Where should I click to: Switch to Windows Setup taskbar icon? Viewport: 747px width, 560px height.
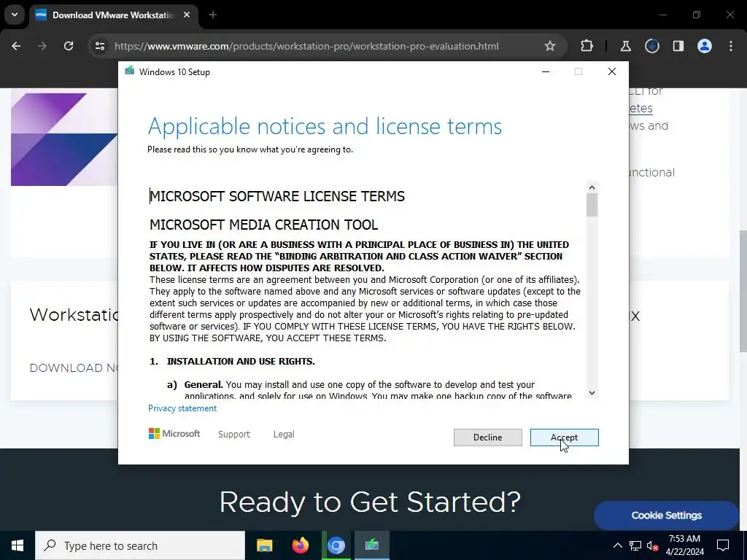coord(372,545)
